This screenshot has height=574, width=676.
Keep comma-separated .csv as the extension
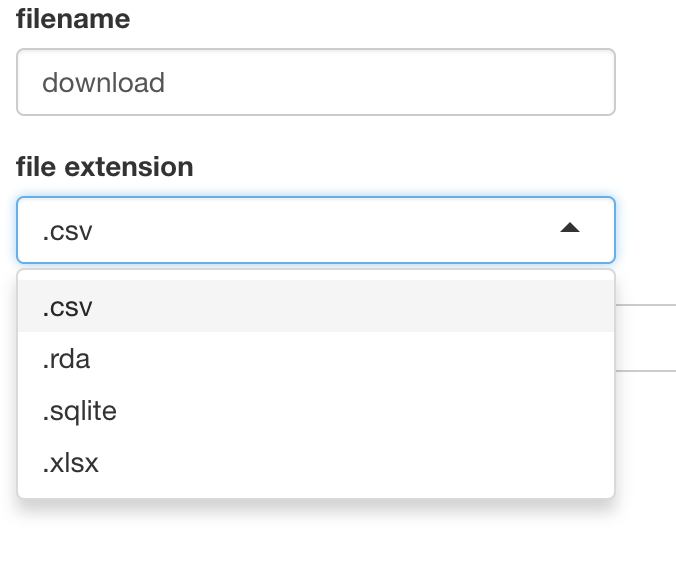pyautogui.click(x=316, y=307)
